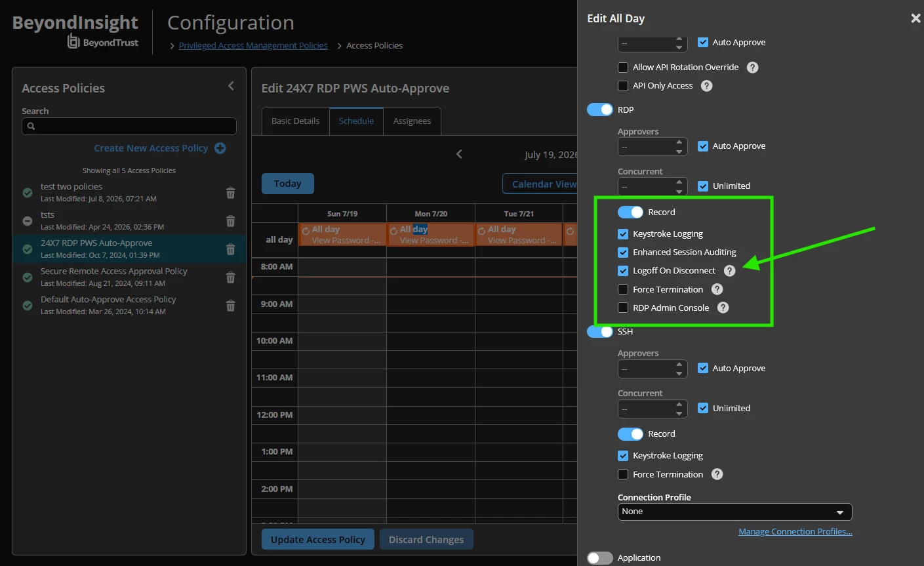The height and width of the screenshot is (566, 924).
Task: Click the RDP Approvers number stepper
Action: (x=653, y=146)
